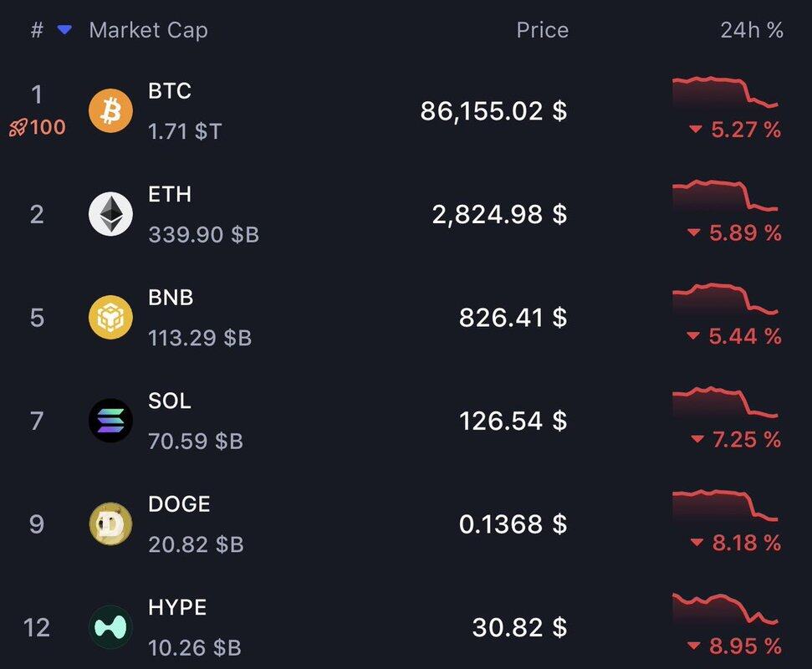Open the Bitcoin 24h sparkline chart
Viewport: 812px width, 669px height.
pos(725,93)
